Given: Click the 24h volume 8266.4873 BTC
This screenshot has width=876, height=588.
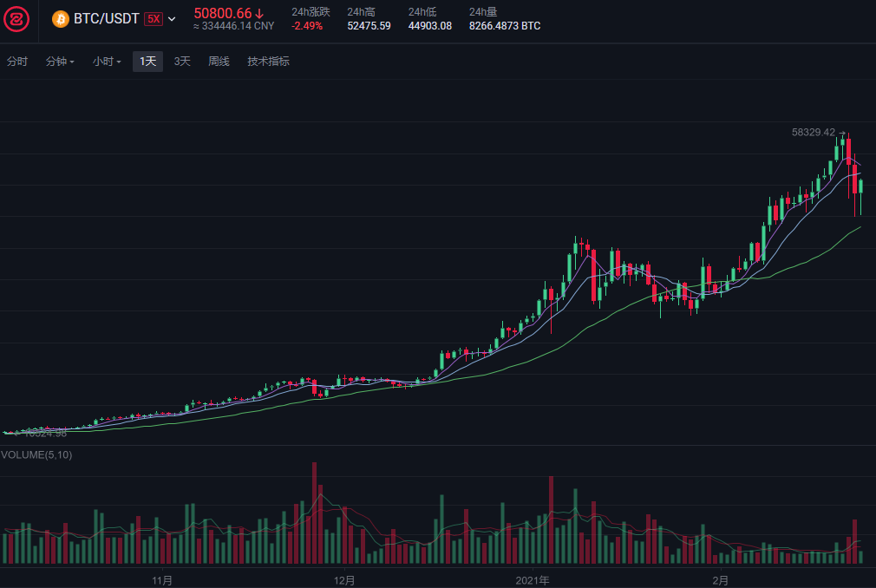Looking at the screenshot, I should click(x=505, y=26).
